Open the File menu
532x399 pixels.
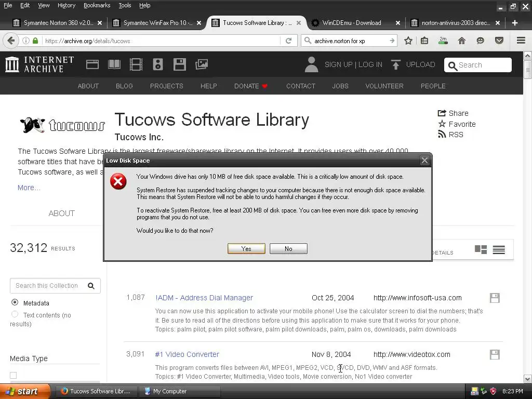click(x=8, y=5)
